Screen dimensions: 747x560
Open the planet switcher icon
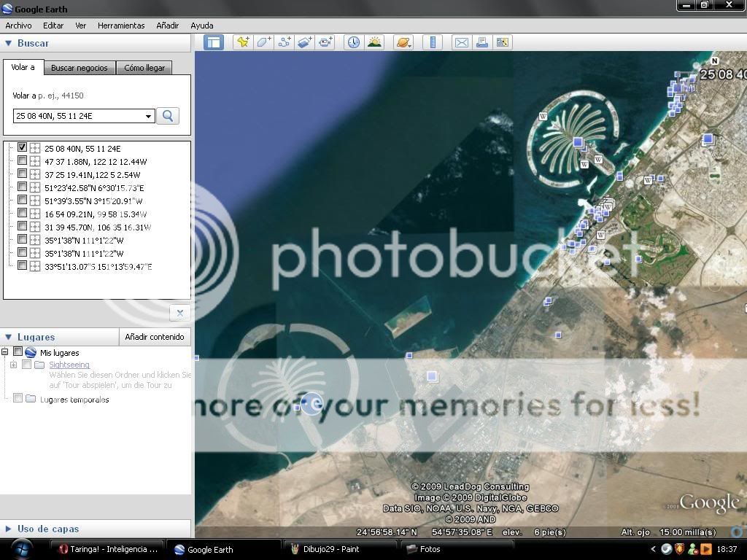coord(403,42)
